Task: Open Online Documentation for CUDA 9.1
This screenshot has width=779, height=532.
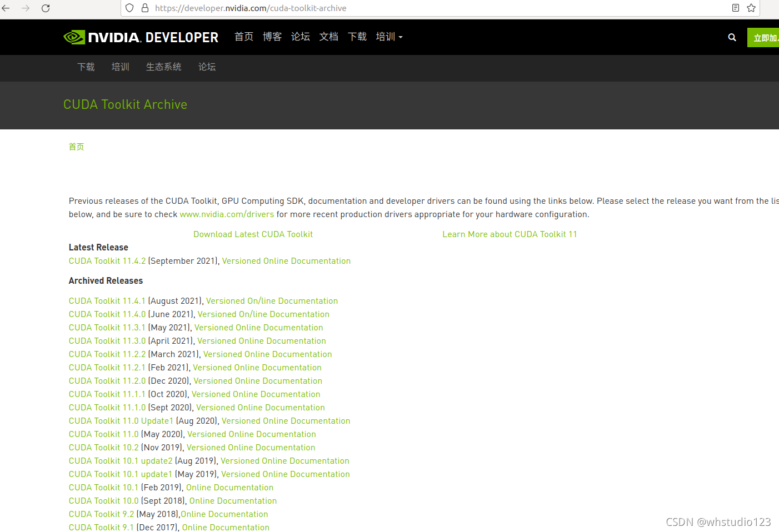Action: click(226, 527)
